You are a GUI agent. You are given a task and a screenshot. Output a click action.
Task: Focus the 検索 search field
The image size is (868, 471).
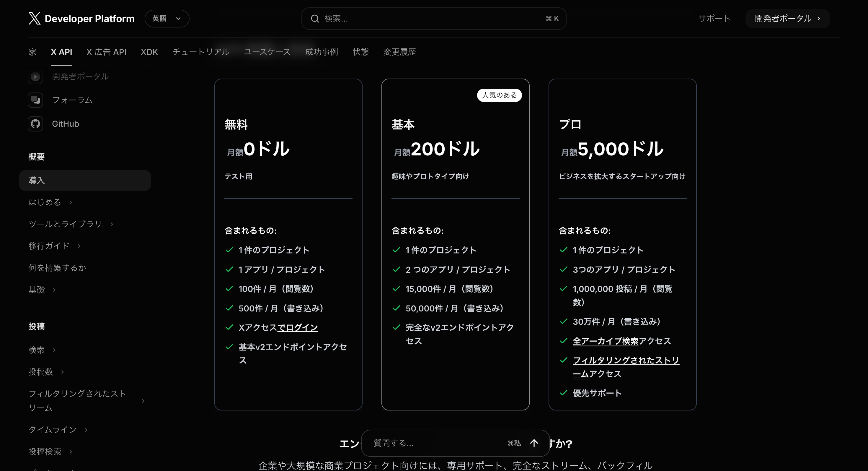click(434, 19)
